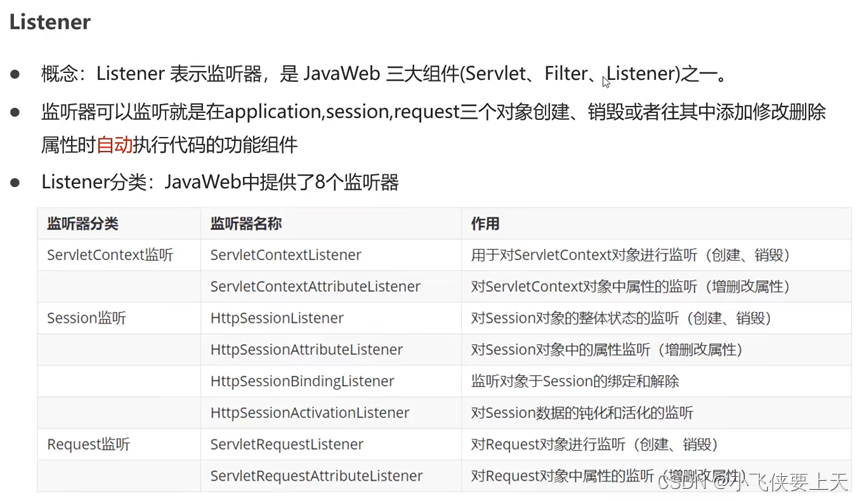Click the Listener heading at top
Screen dimensions: 864x501
(x=50, y=21)
